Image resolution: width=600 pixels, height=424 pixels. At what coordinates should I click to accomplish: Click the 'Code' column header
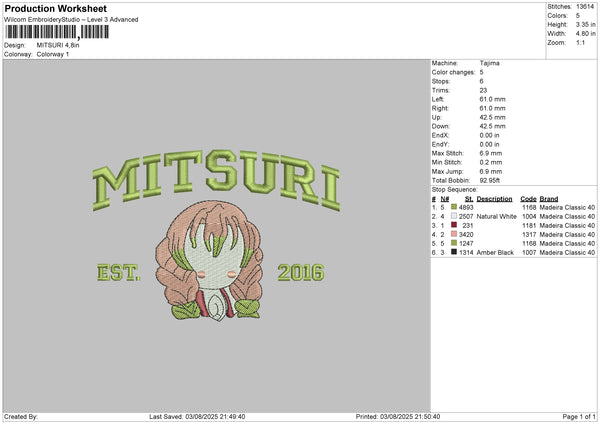tap(528, 199)
